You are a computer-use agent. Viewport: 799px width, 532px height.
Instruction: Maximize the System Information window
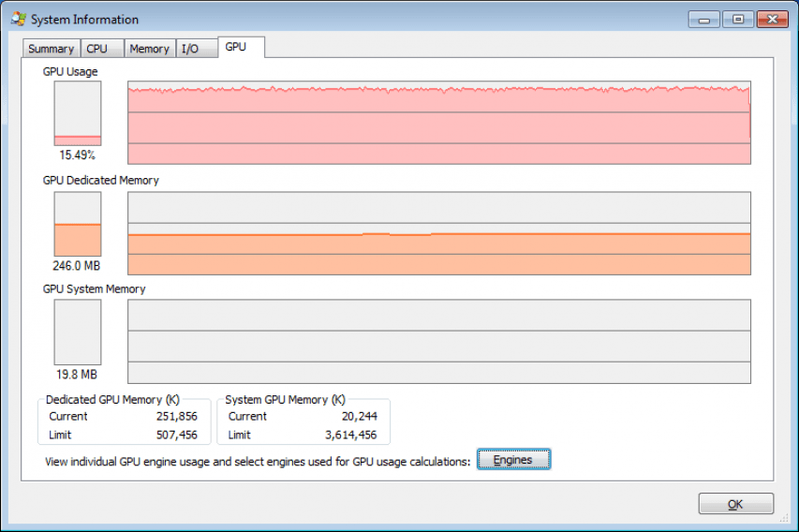point(738,20)
